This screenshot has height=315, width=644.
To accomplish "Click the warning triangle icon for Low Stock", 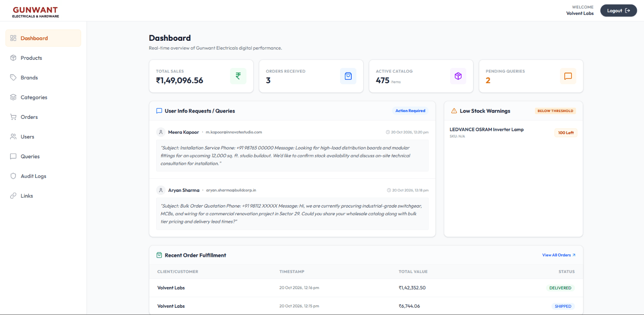I will (x=454, y=111).
